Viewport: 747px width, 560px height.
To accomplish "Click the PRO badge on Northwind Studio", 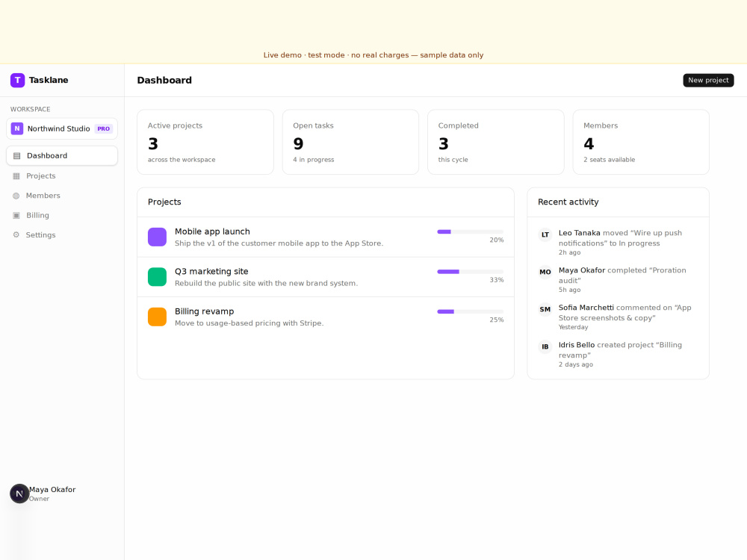I will click(x=103, y=128).
